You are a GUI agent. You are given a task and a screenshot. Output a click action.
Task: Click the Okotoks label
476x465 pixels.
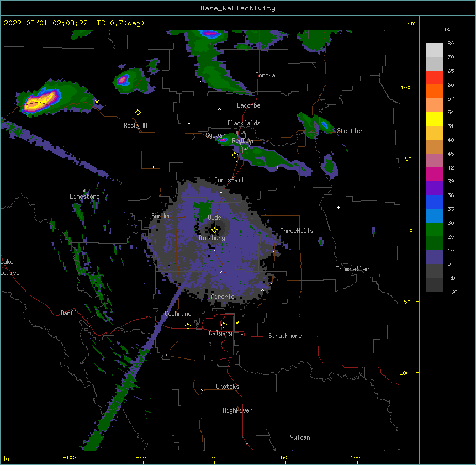(228, 387)
